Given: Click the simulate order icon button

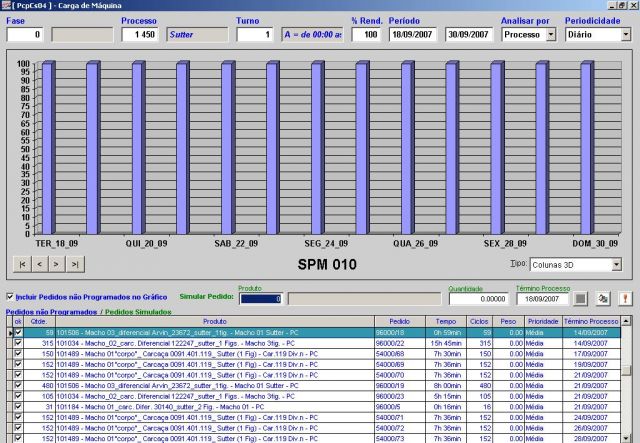Looking at the screenshot, I should point(603,299).
